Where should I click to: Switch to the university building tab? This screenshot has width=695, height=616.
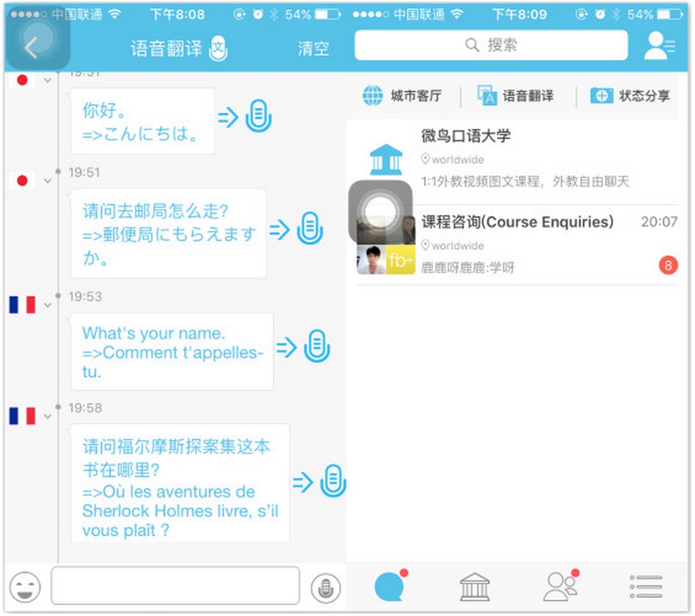pyautogui.click(x=475, y=586)
